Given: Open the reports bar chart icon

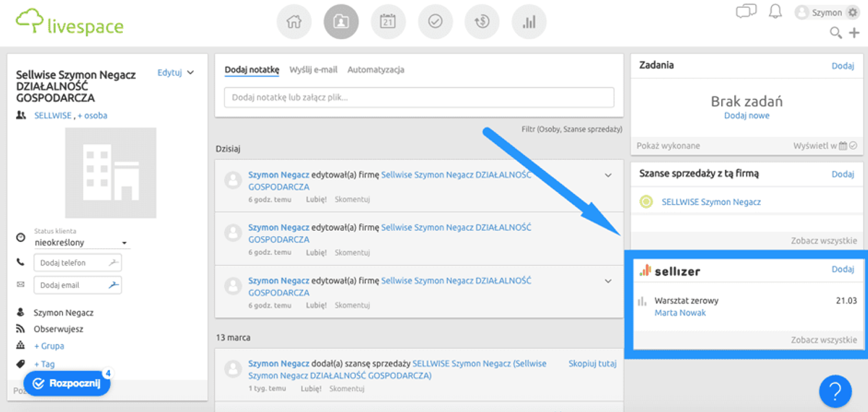Looking at the screenshot, I should coord(529,22).
